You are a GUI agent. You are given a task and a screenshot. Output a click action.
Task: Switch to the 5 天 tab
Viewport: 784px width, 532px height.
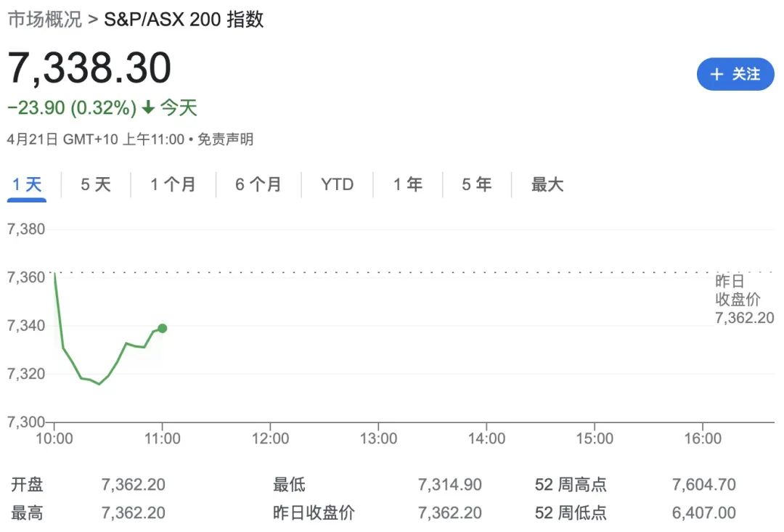(96, 184)
